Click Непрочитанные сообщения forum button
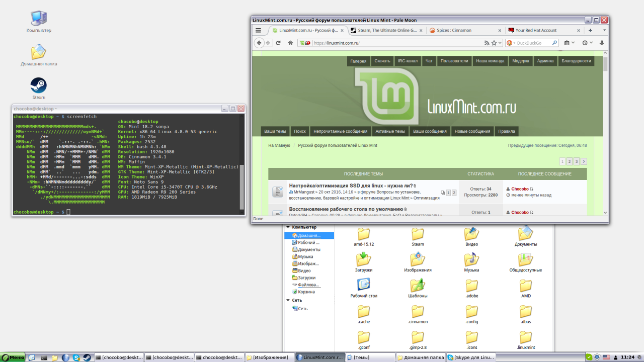This screenshot has width=644, height=362. (341, 131)
